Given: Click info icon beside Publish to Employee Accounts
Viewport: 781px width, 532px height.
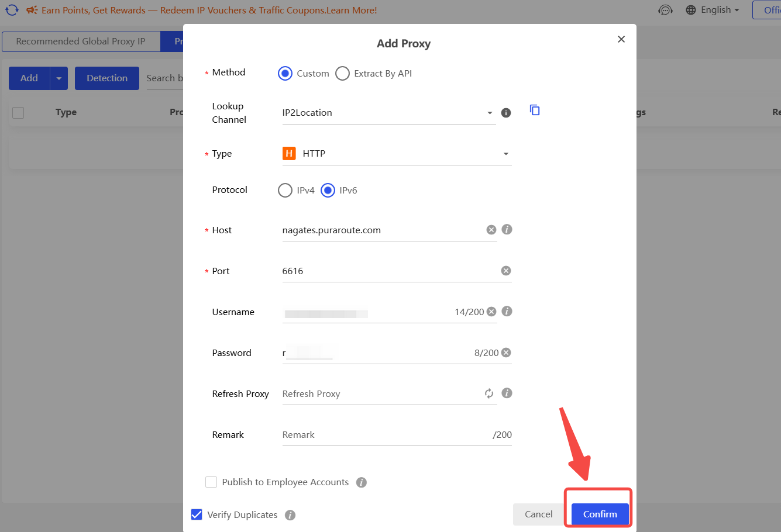Looking at the screenshot, I should 362,482.
